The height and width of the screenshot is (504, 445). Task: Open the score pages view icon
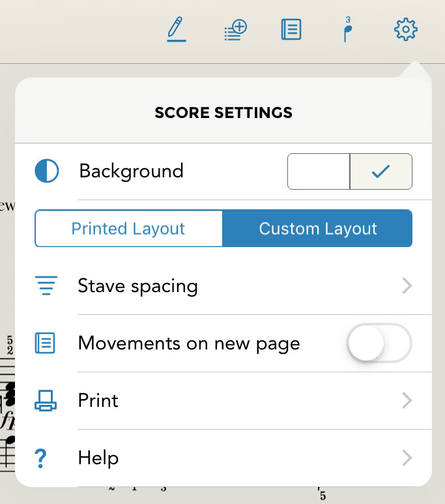291,30
